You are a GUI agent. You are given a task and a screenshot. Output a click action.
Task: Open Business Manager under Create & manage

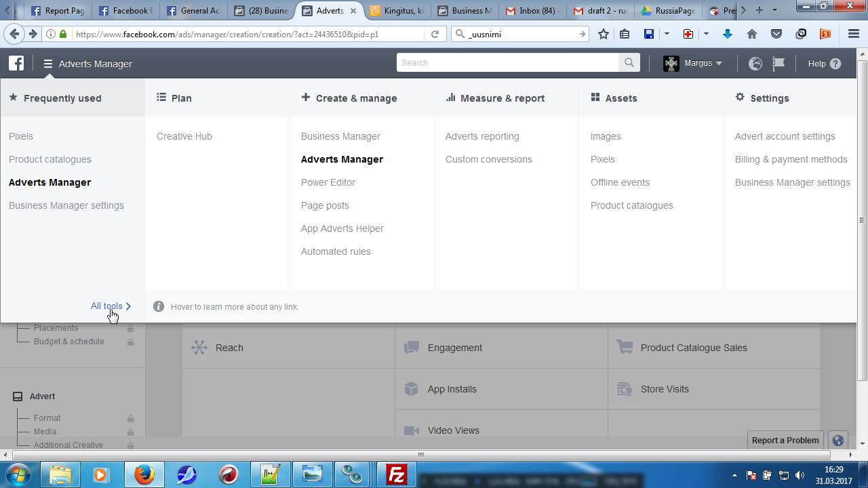tap(340, 136)
